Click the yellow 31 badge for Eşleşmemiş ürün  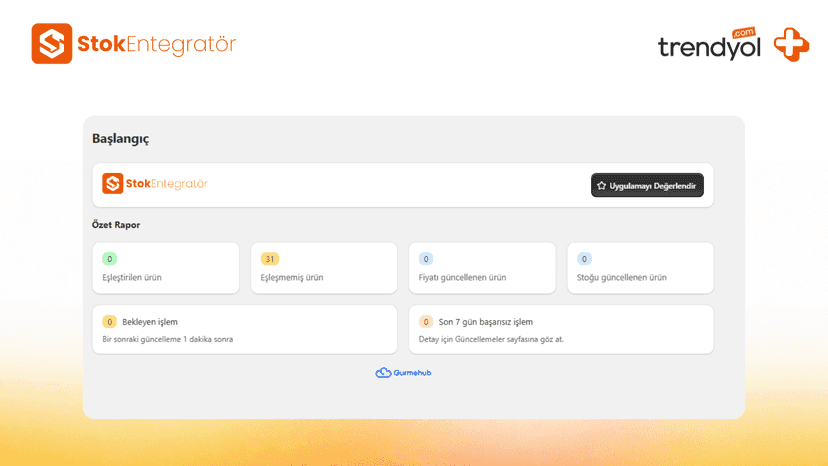click(x=270, y=259)
